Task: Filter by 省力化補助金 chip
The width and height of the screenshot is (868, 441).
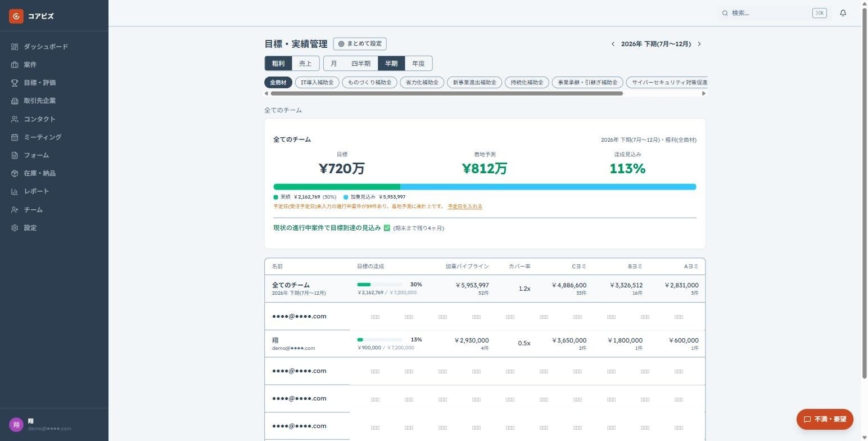Action: coord(422,83)
